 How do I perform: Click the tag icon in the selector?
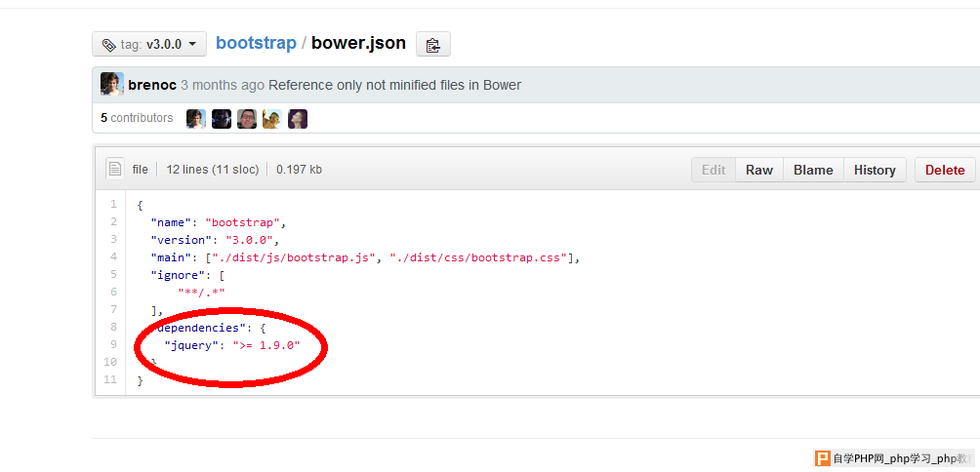[108, 45]
